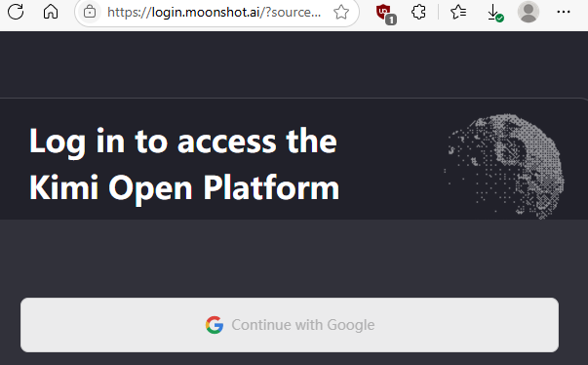Viewport: 588px width, 365px height.
Task: Add this page to favorites with the star
Action: pyautogui.click(x=341, y=12)
